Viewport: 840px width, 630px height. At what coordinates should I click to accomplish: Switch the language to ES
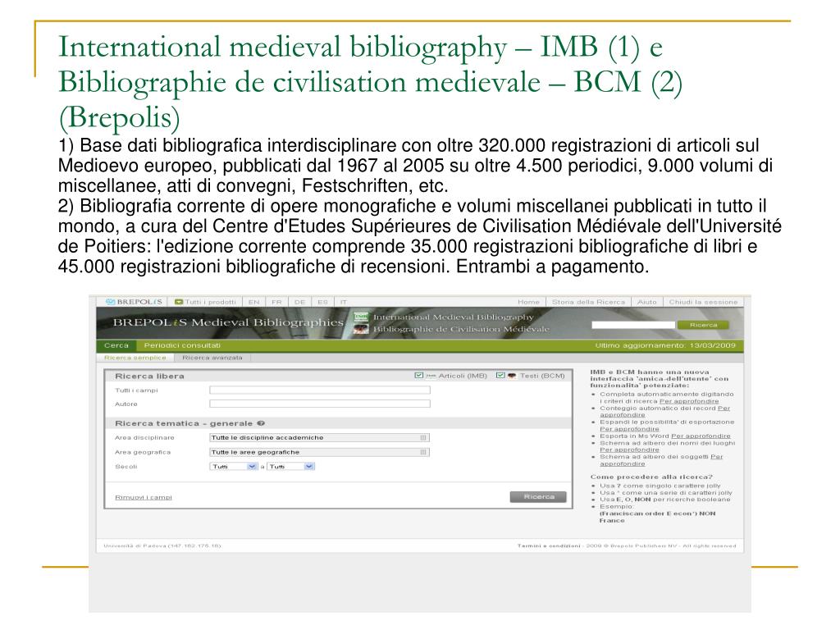coord(322,302)
